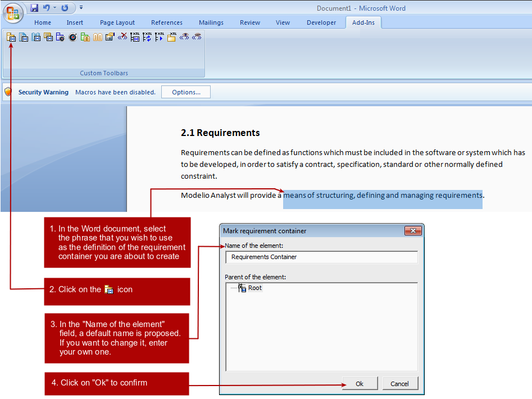The width and height of the screenshot is (532, 399).
Task: Click the open eye show marks icon
Action: [184, 37]
